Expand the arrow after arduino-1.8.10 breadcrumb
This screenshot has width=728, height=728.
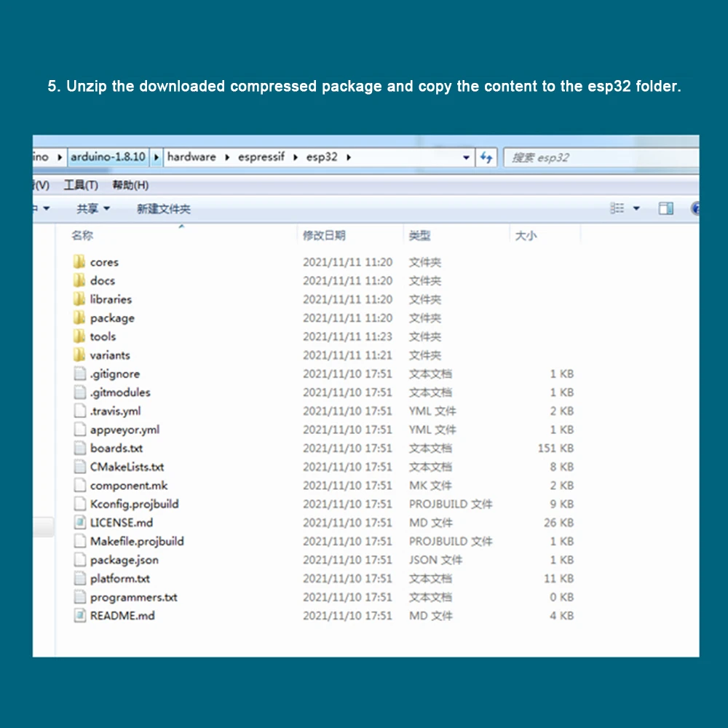point(156,157)
